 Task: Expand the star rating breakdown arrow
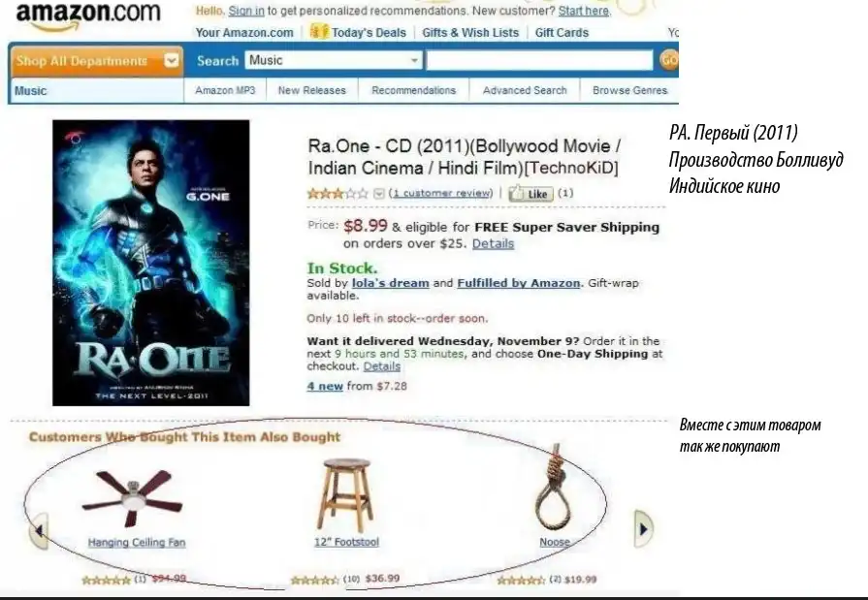pos(379,193)
